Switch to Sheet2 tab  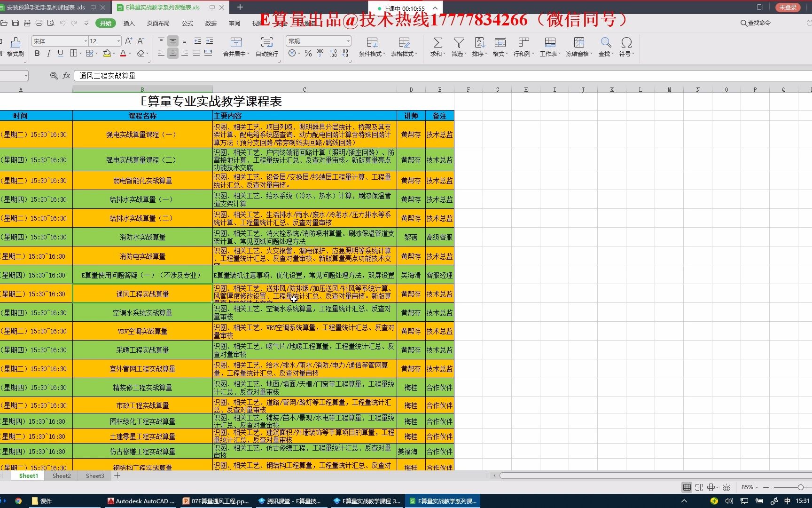click(x=62, y=476)
